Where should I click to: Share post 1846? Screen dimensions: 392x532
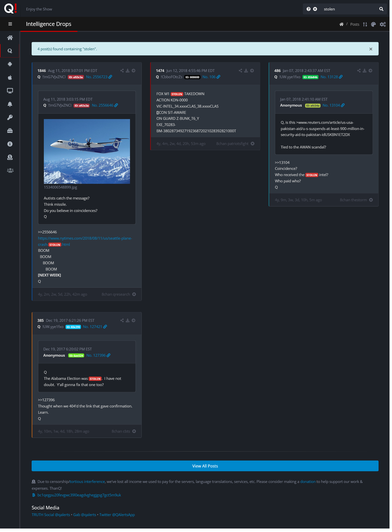pyautogui.click(x=122, y=71)
